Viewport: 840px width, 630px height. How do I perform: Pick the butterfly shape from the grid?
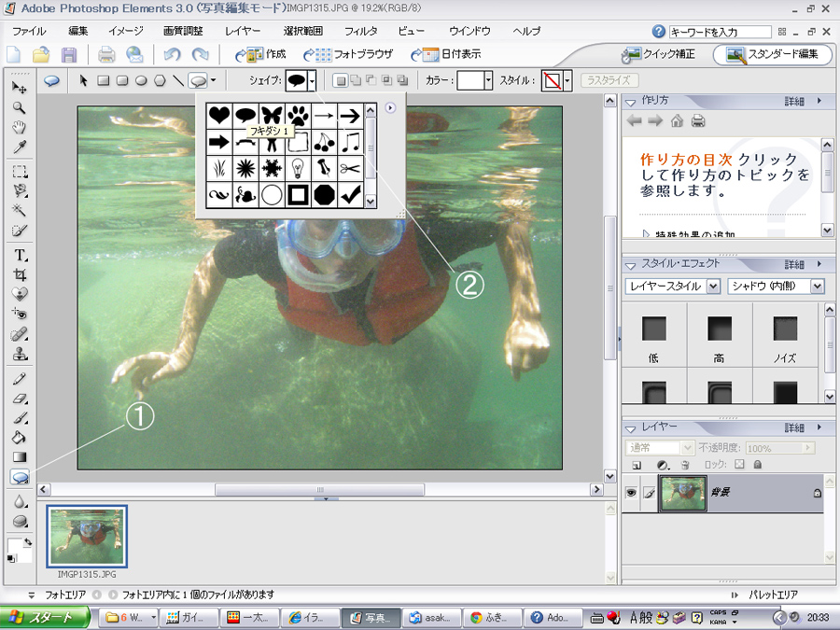(272, 116)
